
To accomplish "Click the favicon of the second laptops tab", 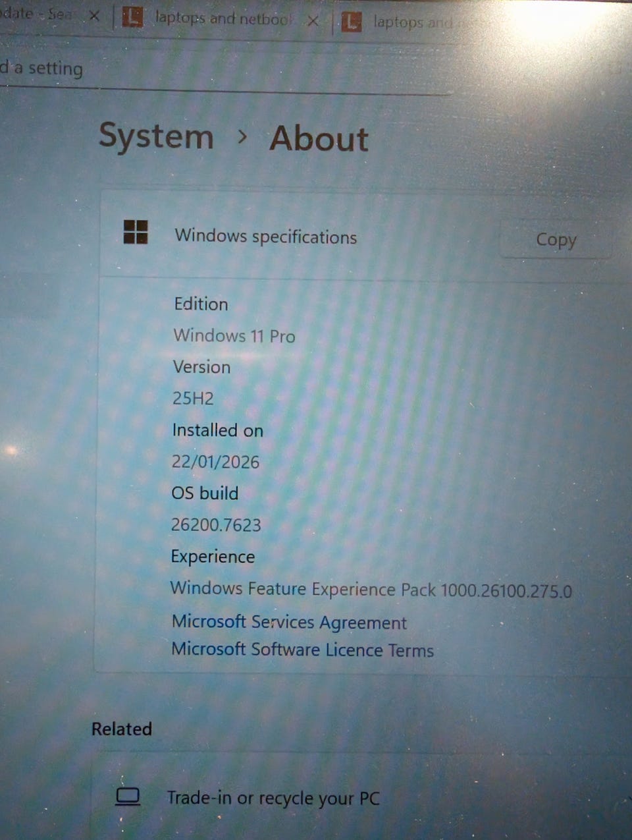I will click(352, 22).
